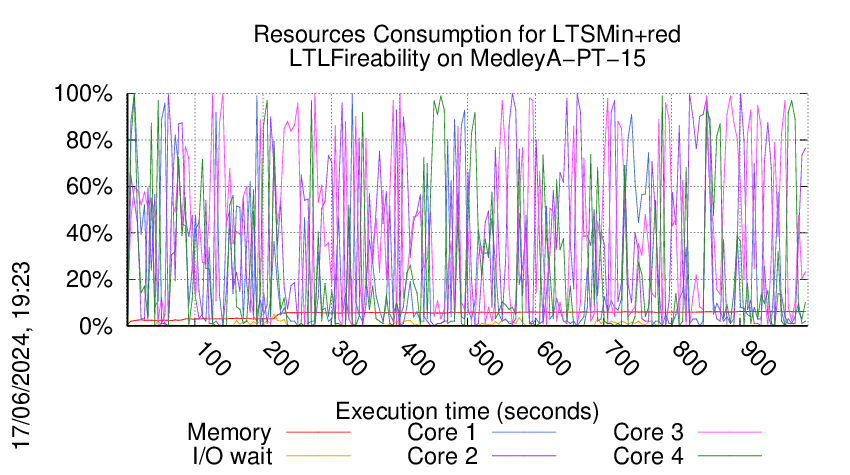Image resolution: width=850 pixels, height=475 pixels.
Task: Click the 400 x-axis tick label
Action: [x=416, y=360]
